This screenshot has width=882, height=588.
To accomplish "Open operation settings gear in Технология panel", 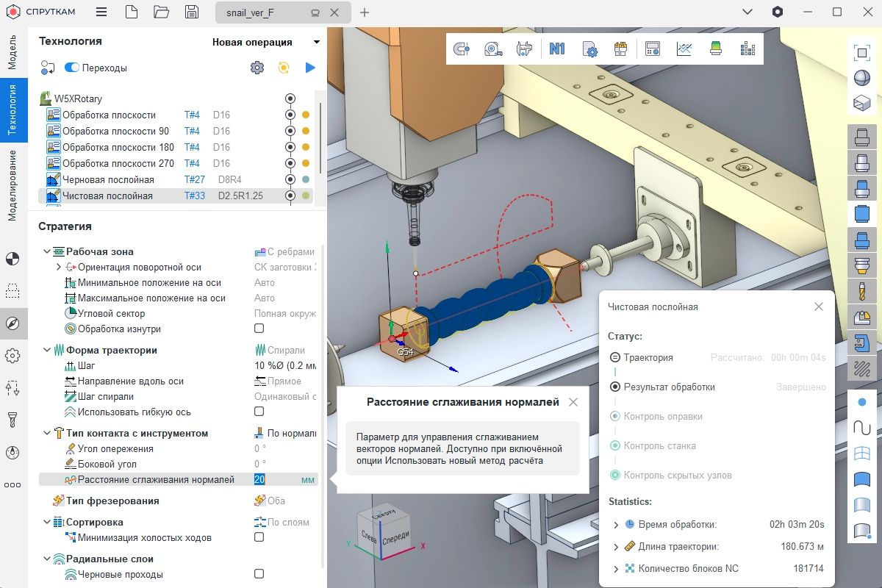I will click(257, 68).
